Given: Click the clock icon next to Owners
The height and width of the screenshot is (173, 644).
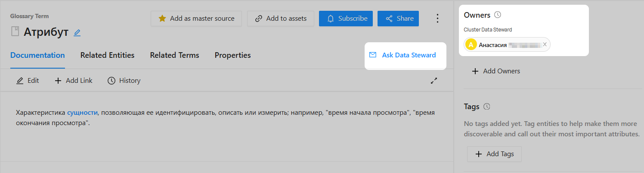Looking at the screenshot, I should (x=498, y=15).
